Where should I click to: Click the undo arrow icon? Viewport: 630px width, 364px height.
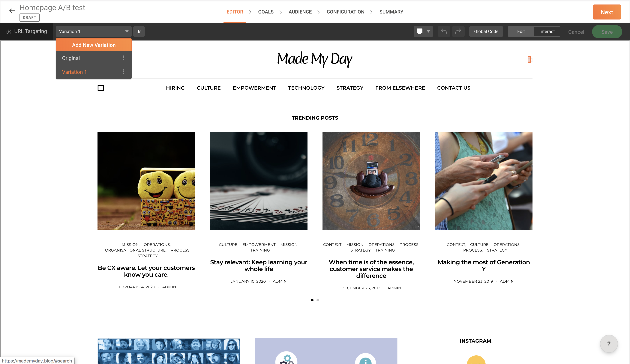(444, 31)
